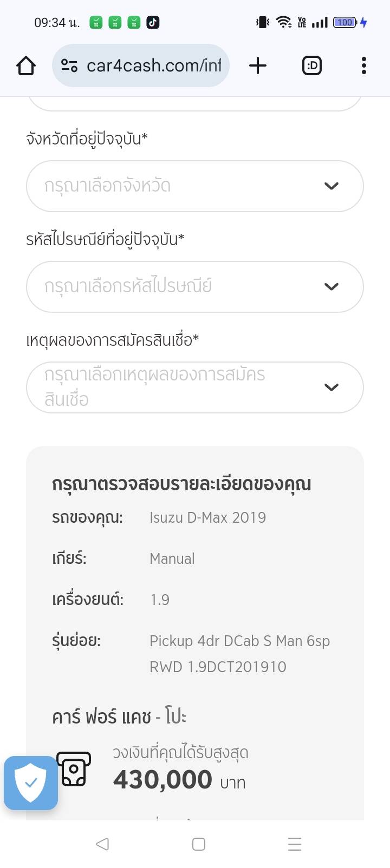Open the tab switcher icon
This screenshot has height=868, width=390.
click(x=311, y=66)
